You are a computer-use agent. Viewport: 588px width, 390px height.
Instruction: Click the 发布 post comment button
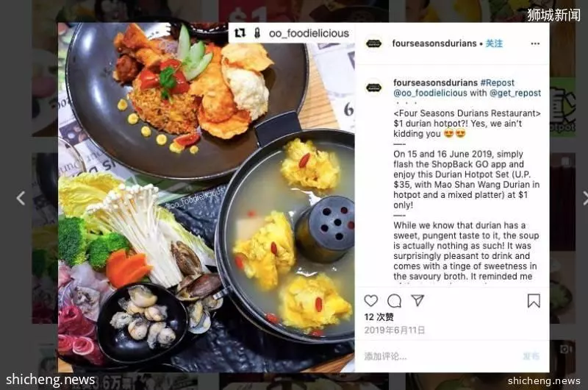tap(531, 356)
